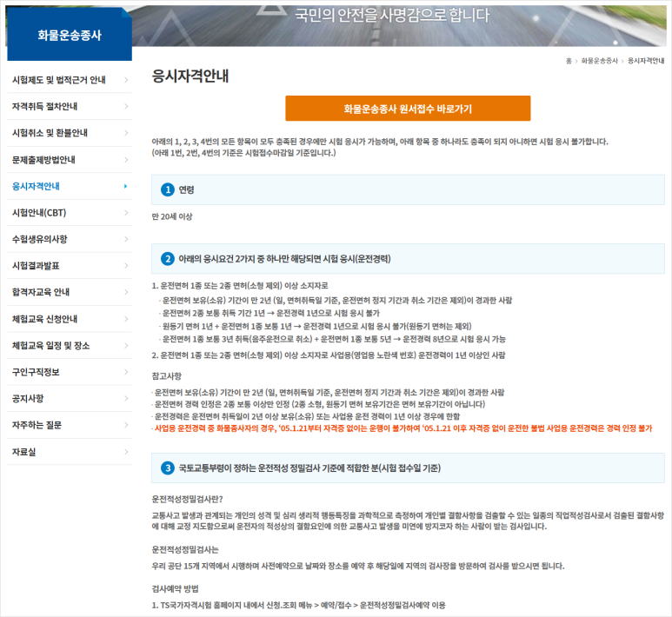This screenshot has height=617, width=672.
Task: Select 시험취소 및 환불안내 in sidebar
Action: point(70,133)
